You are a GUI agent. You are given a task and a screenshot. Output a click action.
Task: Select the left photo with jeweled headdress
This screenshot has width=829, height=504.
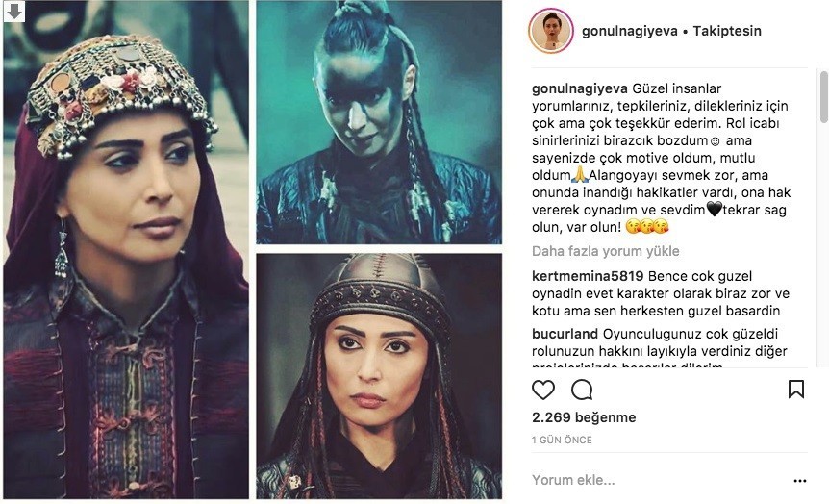tap(126, 250)
